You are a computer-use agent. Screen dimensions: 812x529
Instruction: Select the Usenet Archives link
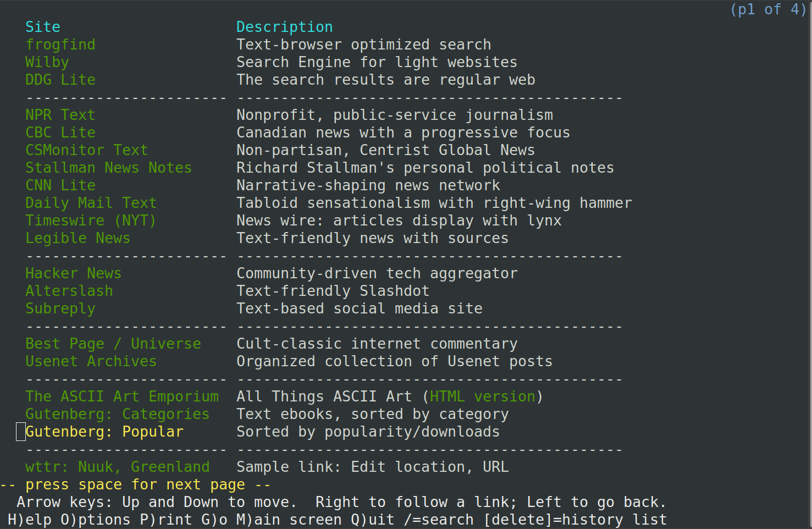[x=91, y=361]
